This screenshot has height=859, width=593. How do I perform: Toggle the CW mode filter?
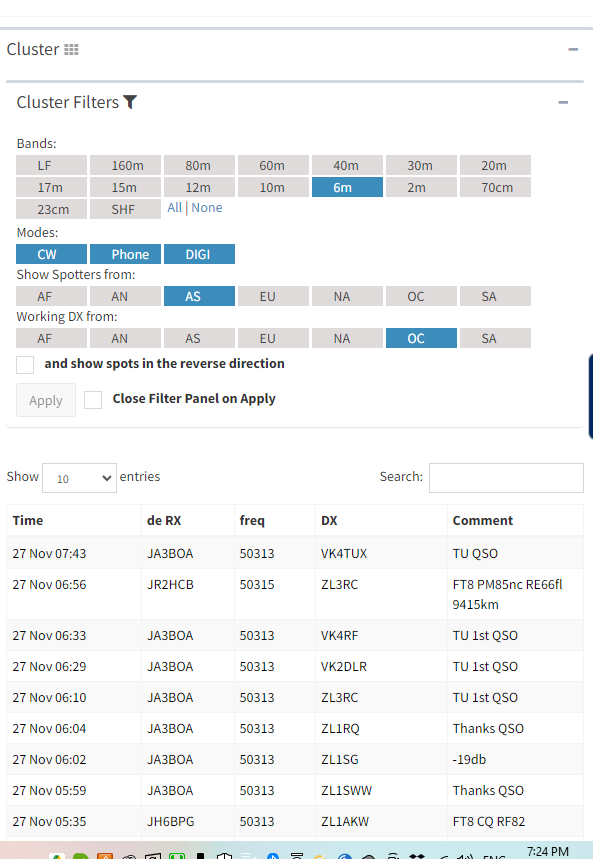click(52, 254)
